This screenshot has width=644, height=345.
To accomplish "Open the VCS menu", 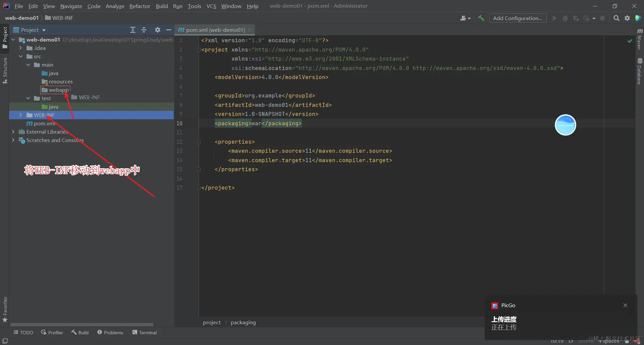I will point(211,6).
